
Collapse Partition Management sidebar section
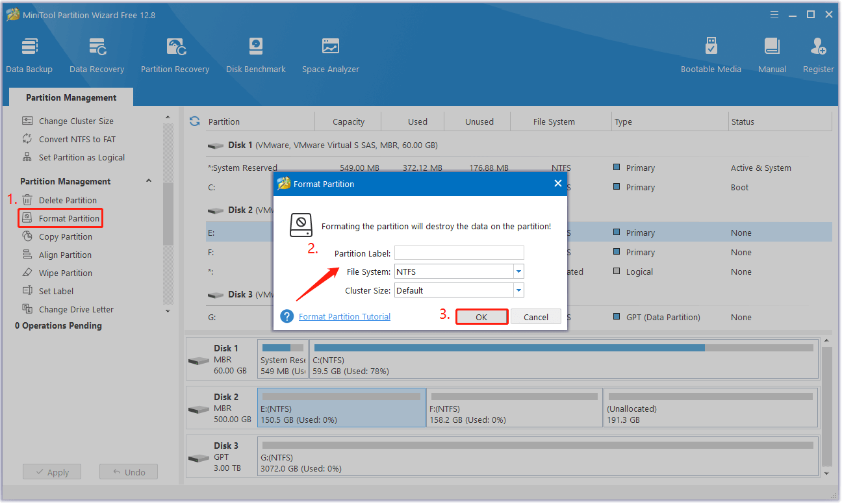click(x=148, y=181)
